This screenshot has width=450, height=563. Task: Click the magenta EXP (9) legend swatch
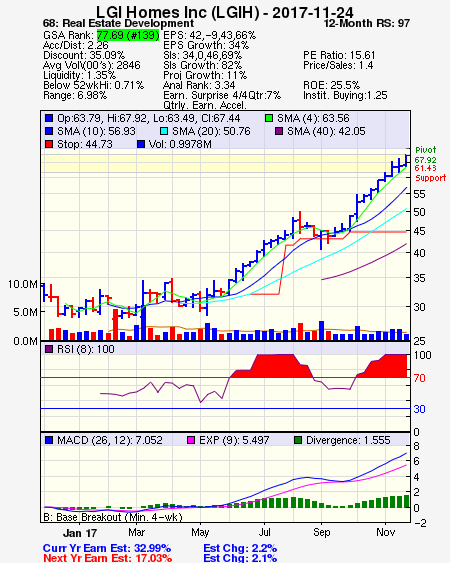[191, 440]
